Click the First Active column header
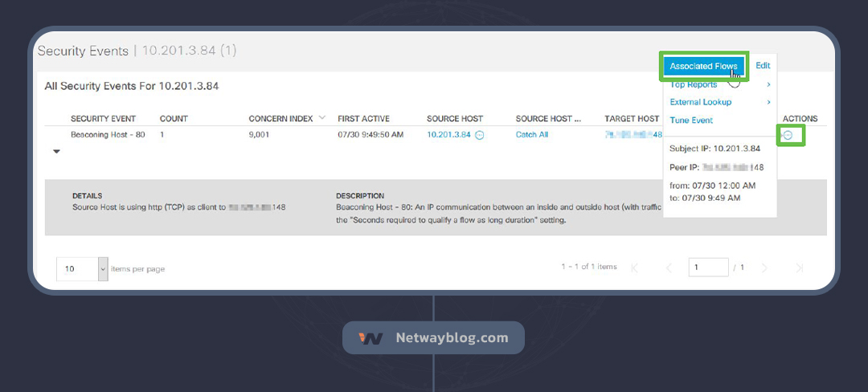The image size is (868, 392). [363, 119]
